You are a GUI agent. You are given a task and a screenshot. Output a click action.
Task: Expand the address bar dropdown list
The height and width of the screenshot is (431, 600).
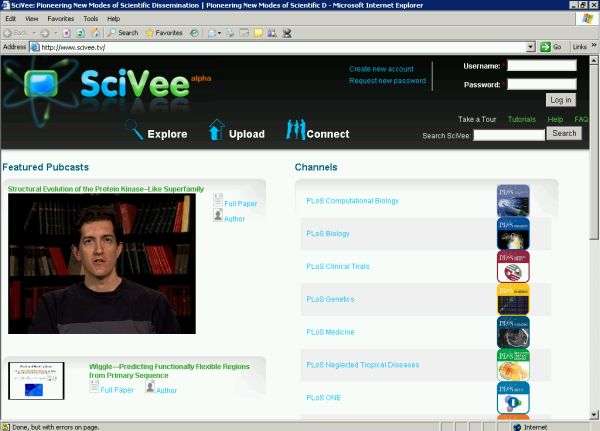pos(530,47)
